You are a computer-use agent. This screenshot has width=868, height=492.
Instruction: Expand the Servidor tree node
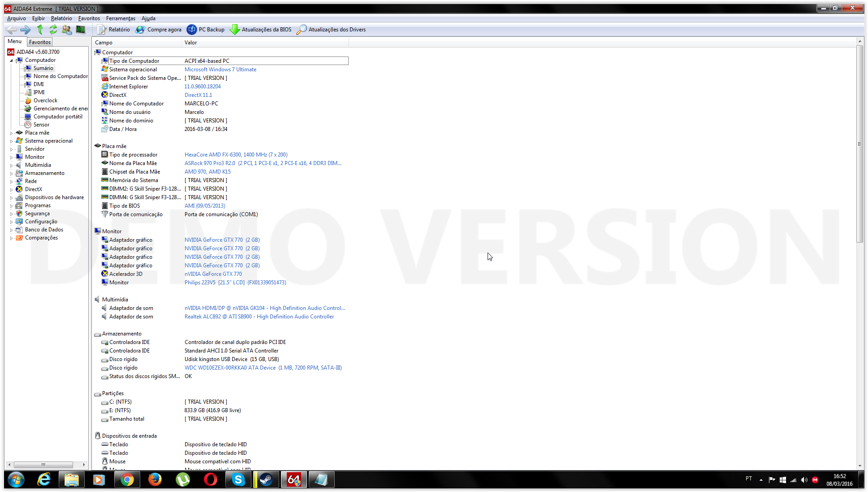coord(11,149)
